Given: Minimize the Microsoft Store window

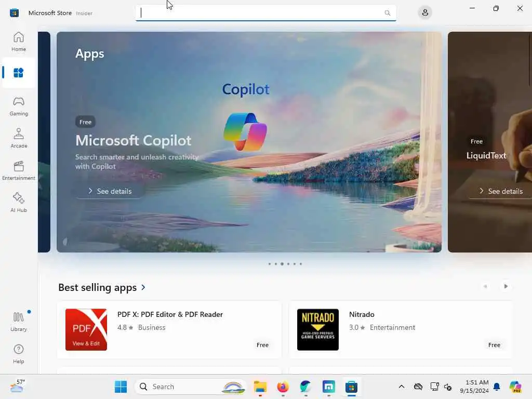Looking at the screenshot, I should point(472,8).
